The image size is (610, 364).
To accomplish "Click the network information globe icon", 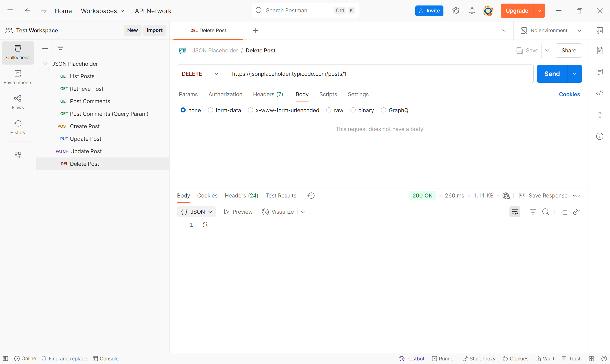I will pos(506,196).
